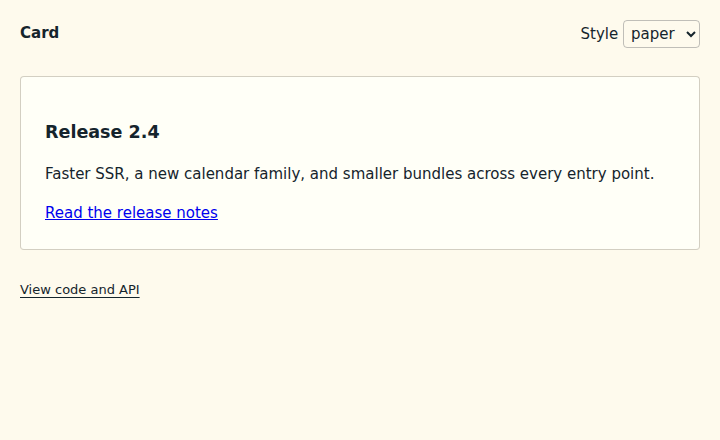Click the Release 2.4 heading
The height and width of the screenshot is (440, 720).
click(x=102, y=132)
